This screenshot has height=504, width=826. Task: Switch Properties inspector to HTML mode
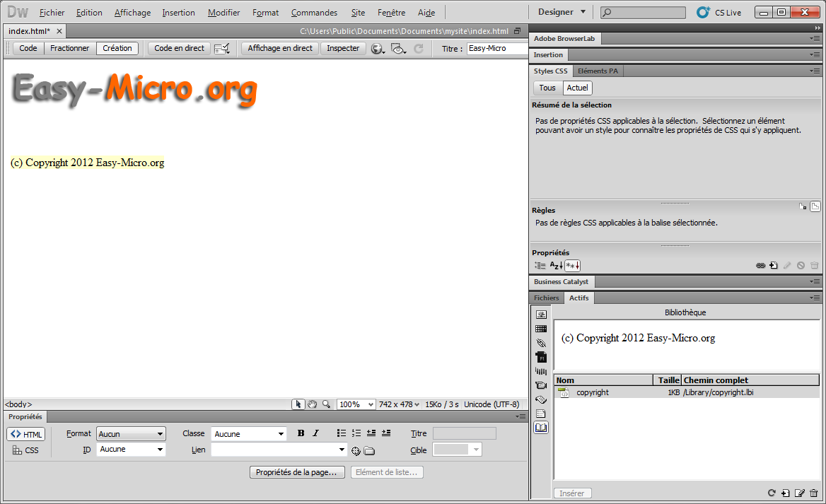click(x=25, y=434)
